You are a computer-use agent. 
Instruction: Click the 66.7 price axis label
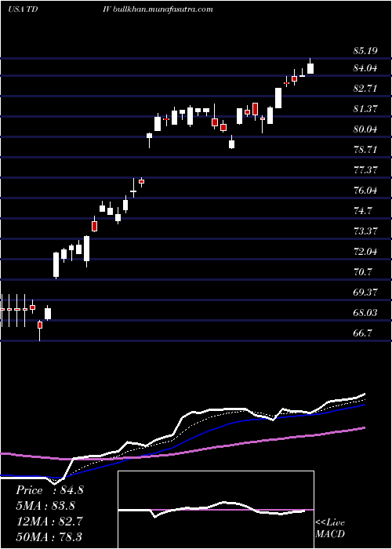tap(362, 333)
